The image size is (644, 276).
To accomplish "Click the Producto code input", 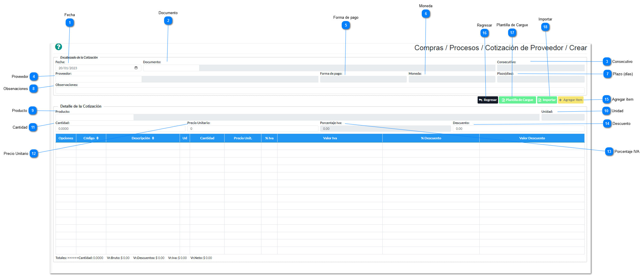I will [x=94, y=117].
